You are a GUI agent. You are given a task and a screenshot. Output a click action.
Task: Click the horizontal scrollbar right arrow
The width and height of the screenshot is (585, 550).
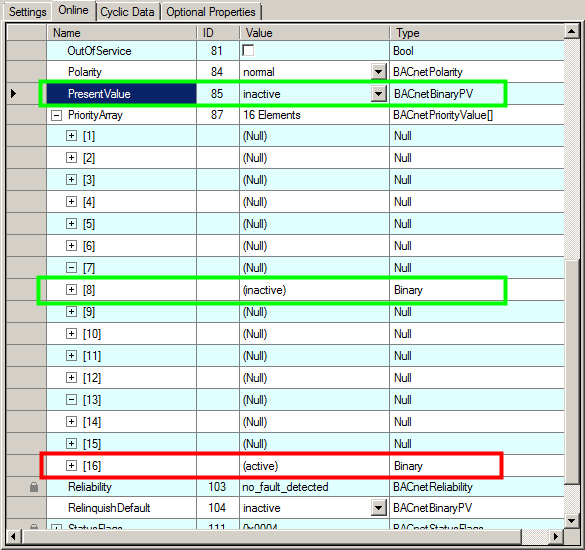[x=556, y=537]
